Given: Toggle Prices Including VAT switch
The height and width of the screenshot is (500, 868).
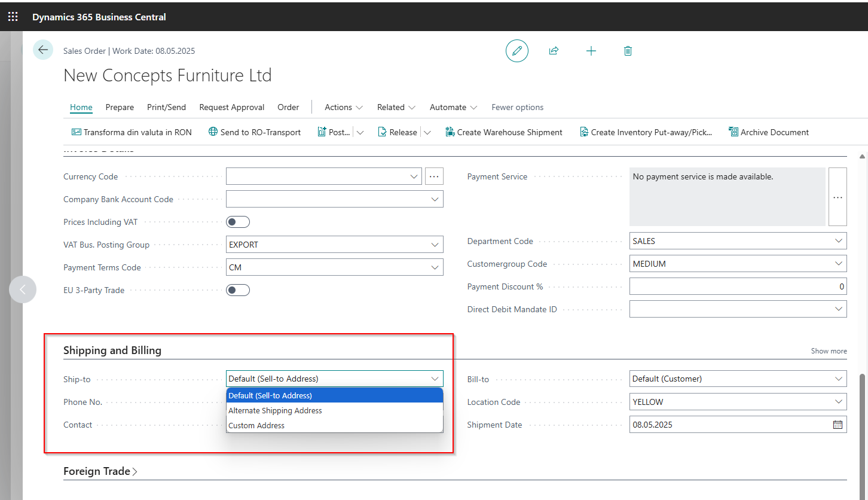Looking at the screenshot, I should (238, 222).
